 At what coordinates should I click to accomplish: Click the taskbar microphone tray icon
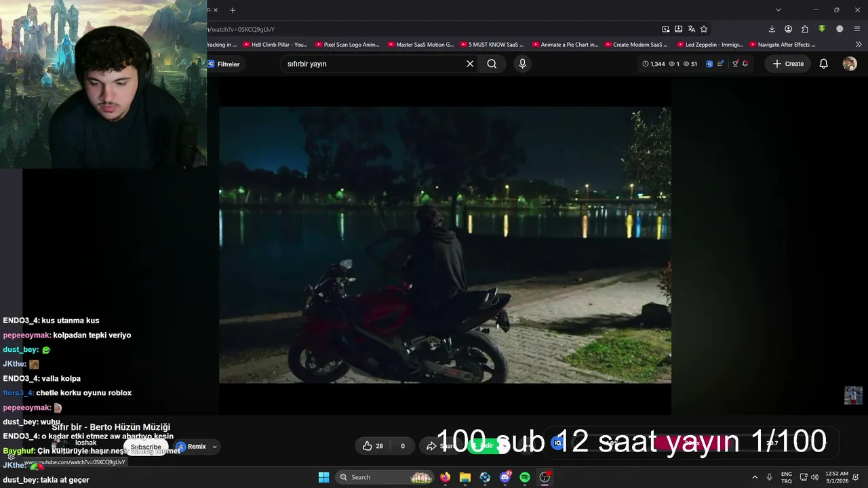[769, 477]
